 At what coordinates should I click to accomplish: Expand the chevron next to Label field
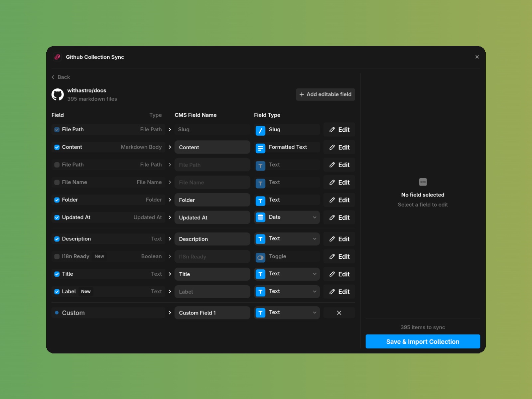[x=170, y=292]
